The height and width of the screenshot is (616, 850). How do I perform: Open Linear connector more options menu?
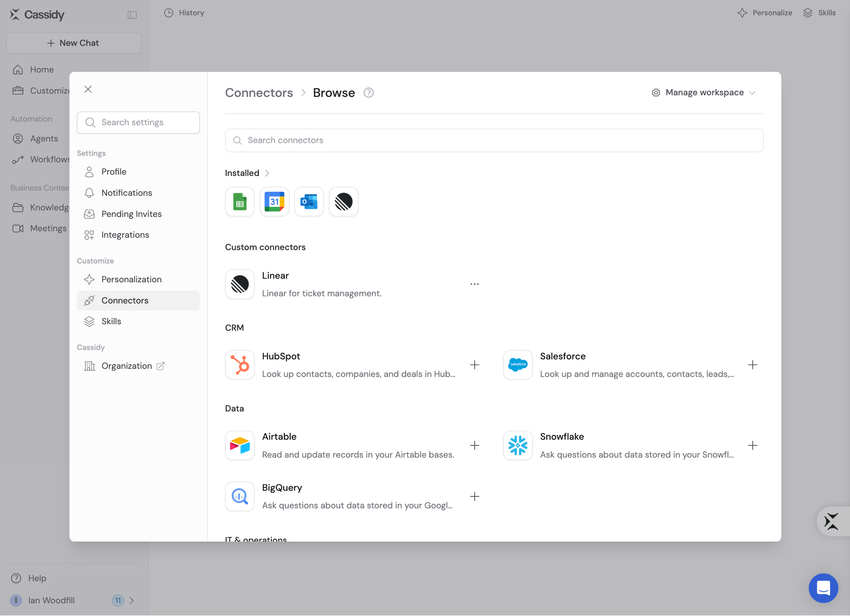[x=474, y=284]
